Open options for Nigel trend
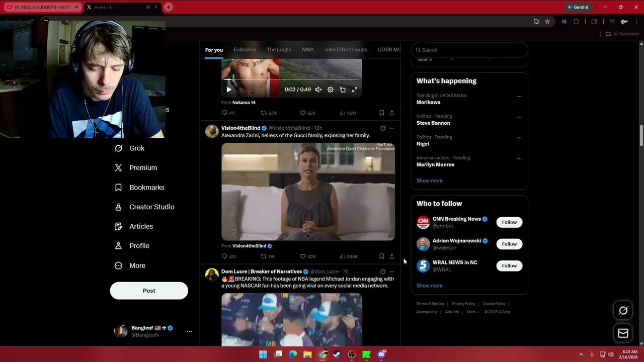The image size is (644, 362). coord(519,138)
